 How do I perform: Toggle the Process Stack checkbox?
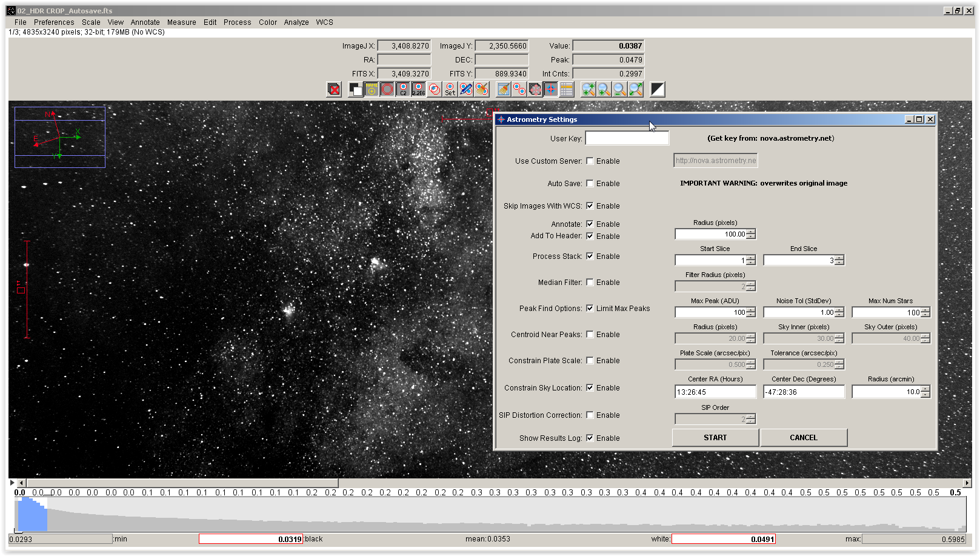pyautogui.click(x=590, y=256)
